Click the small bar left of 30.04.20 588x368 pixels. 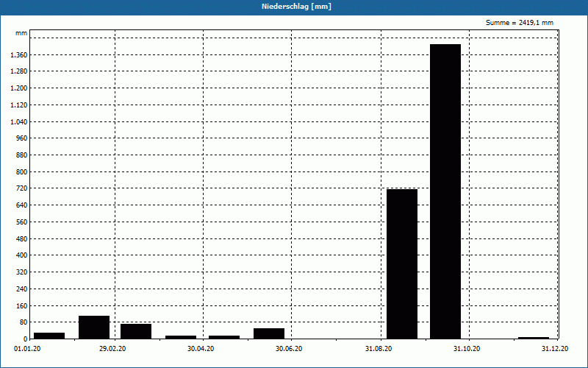pyautogui.click(x=181, y=337)
